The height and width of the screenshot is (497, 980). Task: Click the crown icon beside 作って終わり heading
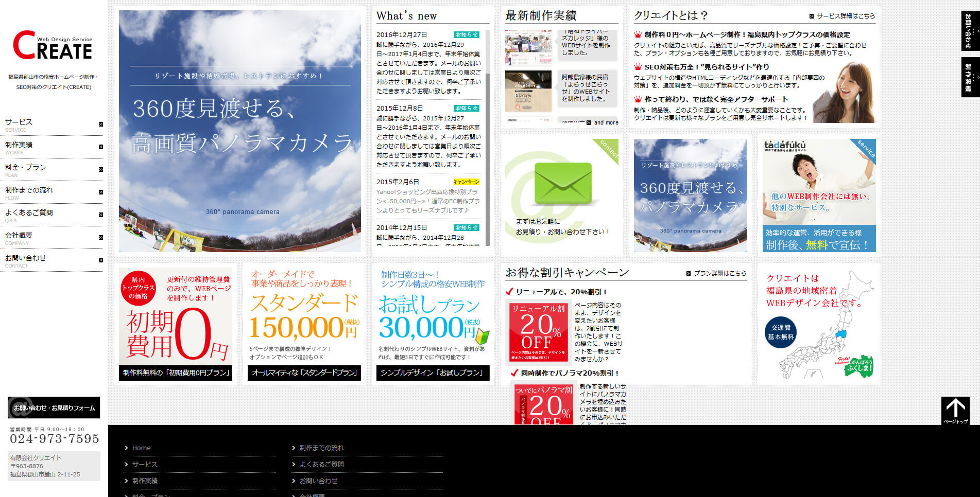(638, 99)
